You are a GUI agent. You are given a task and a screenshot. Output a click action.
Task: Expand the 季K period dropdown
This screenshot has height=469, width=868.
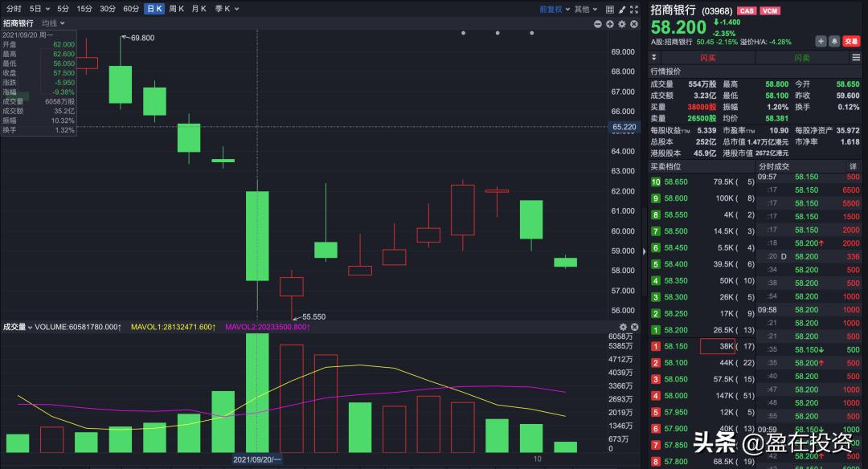click(227, 9)
